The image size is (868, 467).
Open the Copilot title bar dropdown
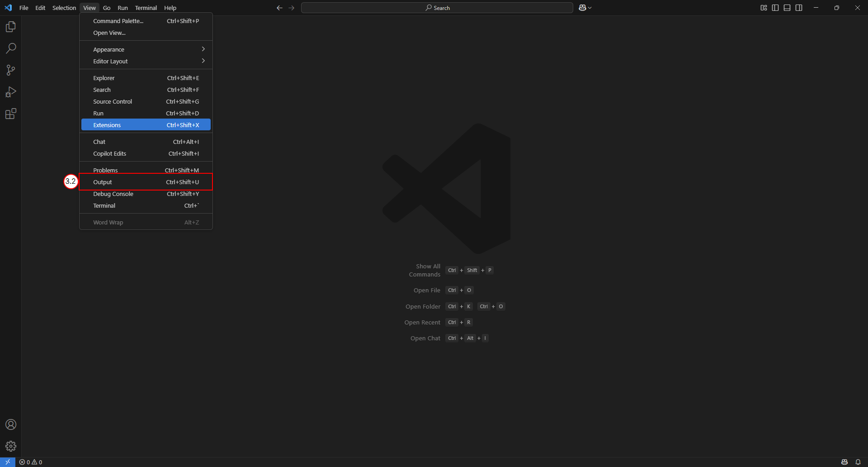tap(585, 8)
